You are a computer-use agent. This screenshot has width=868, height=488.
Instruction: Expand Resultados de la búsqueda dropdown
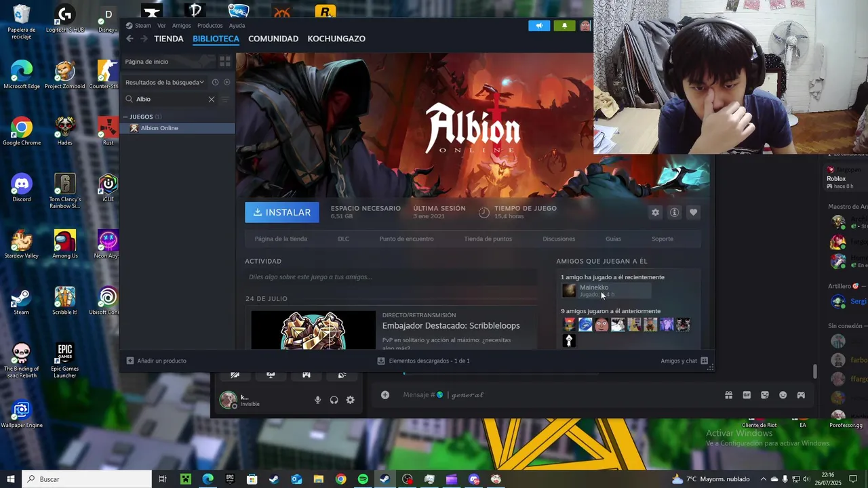(x=164, y=82)
